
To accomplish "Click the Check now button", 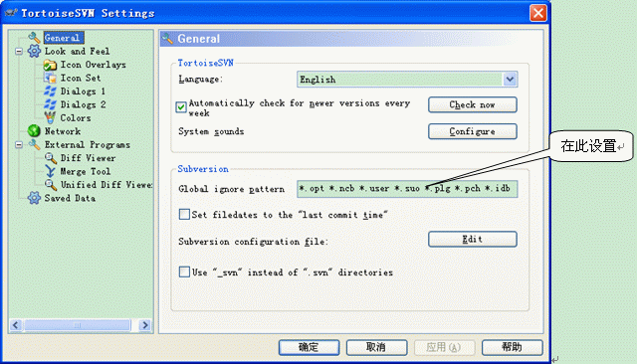I will point(472,104).
